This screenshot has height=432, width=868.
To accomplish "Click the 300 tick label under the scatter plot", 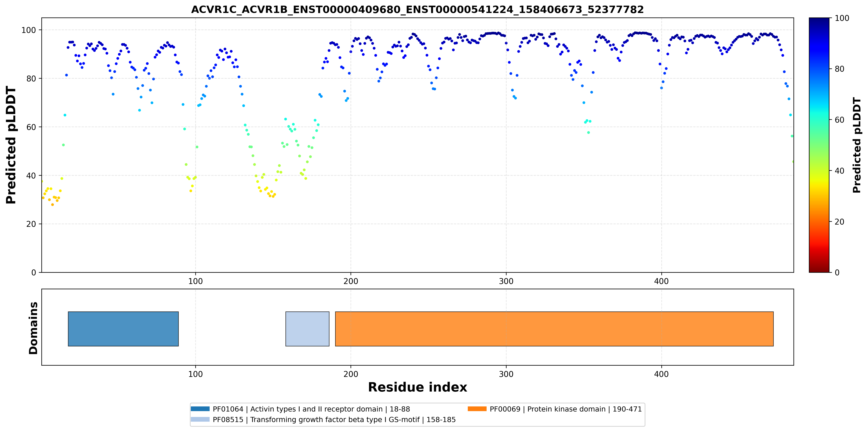I will click(x=506, y=281).
